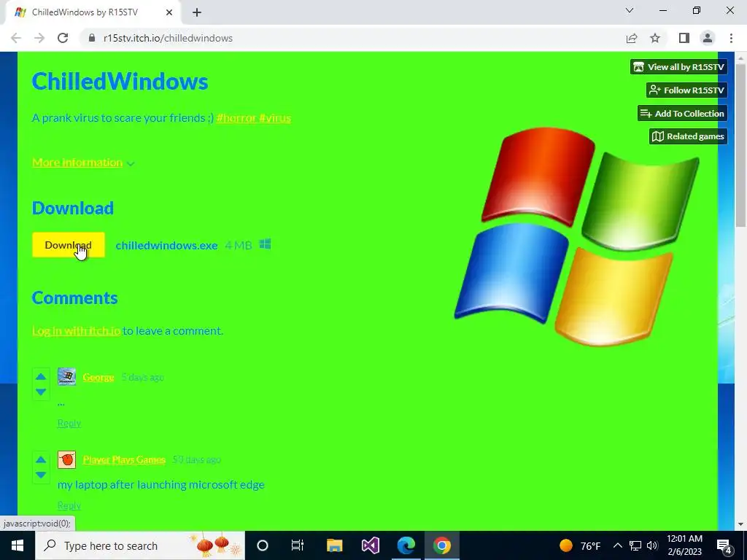
Task: Close the ChilledWindows tab
Action: pyautogui.click(x=169, y=13)
